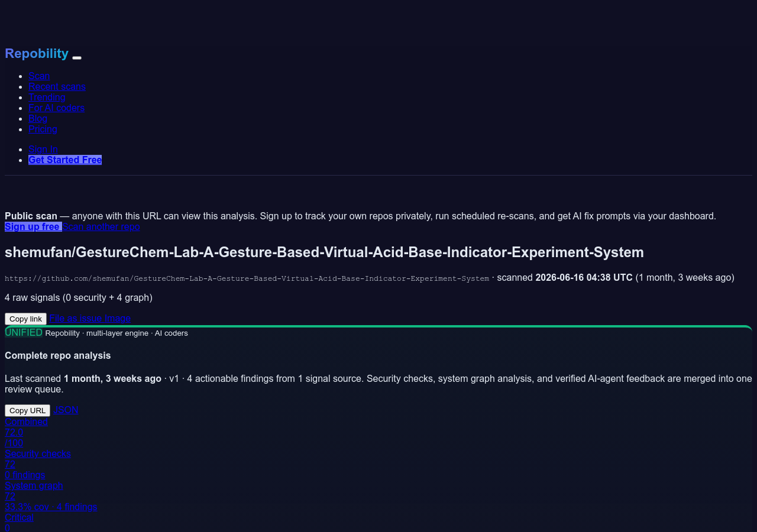Click the shemufan/GestureChem-Lab repository heading
The image size is (757, 532).
[324, 252]
